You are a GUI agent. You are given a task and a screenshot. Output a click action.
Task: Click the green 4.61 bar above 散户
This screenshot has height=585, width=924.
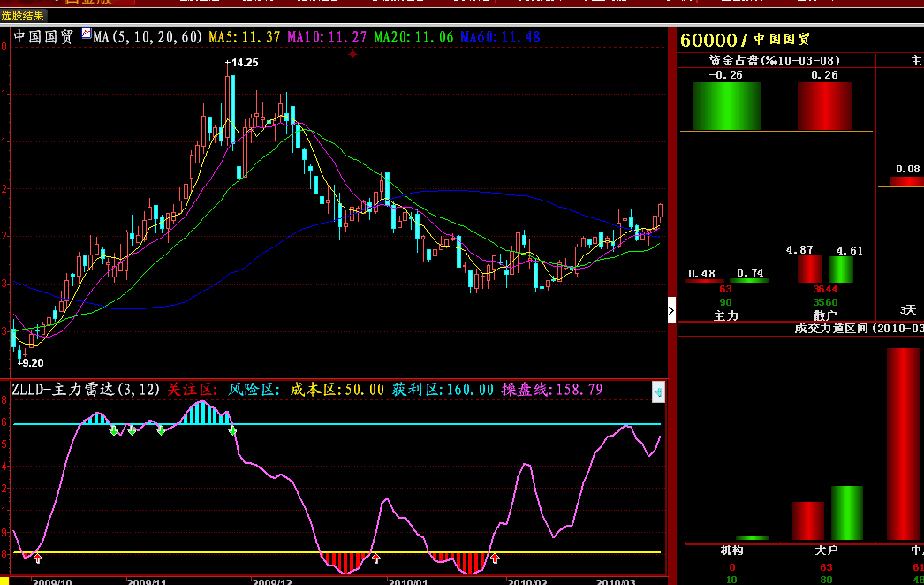pyautogui.click(x=841, y=269)
